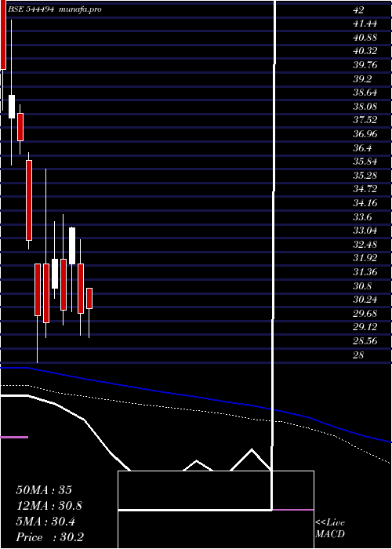Click the white candlestick near 33.04
Screen dimensions: 392x549
pos(72,245)
